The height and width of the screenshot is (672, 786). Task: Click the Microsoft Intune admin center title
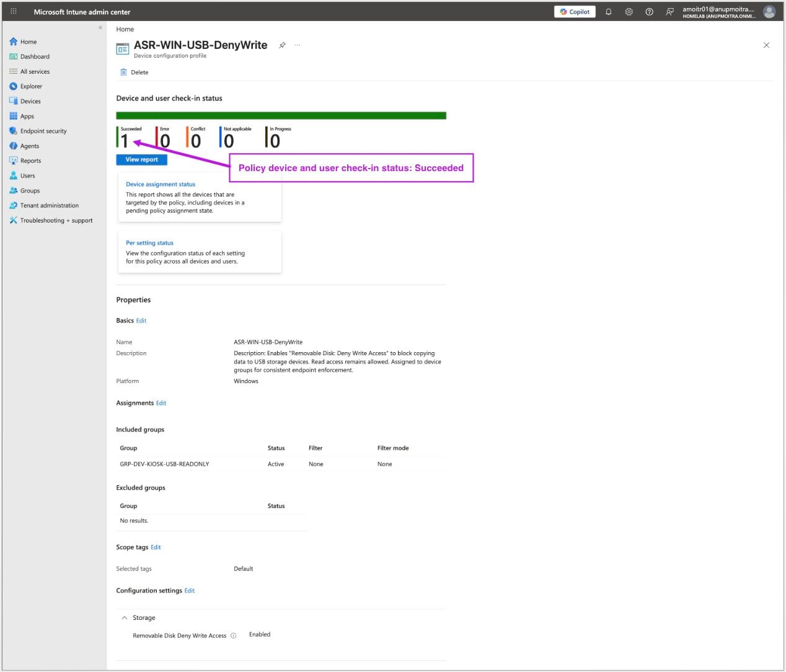82,12
